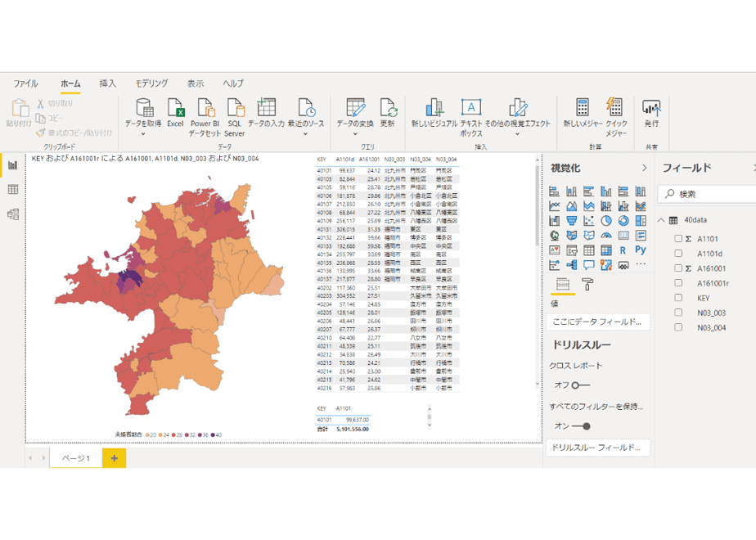Select the stacked bar chart visual
Screen dimensions: 756x540
click(x=555, y=191)
